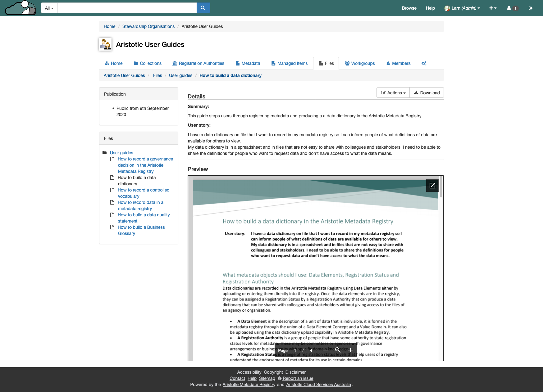Expand the plus create menu
The width and height of the screenshot is (543, 392).
point(493,8)
